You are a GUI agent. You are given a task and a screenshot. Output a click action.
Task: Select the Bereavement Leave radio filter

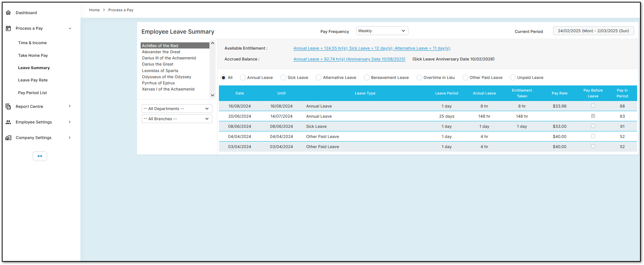click(x=367, y=77)
